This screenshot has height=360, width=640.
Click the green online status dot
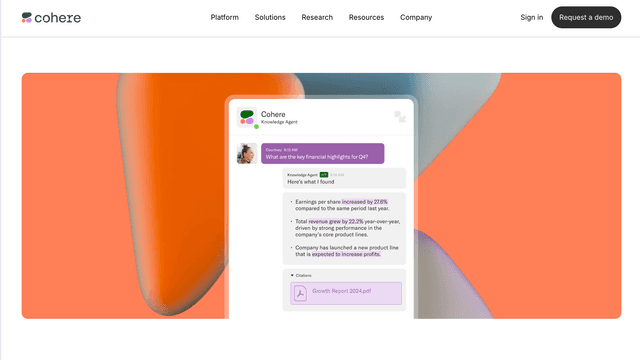pos(256,127)
